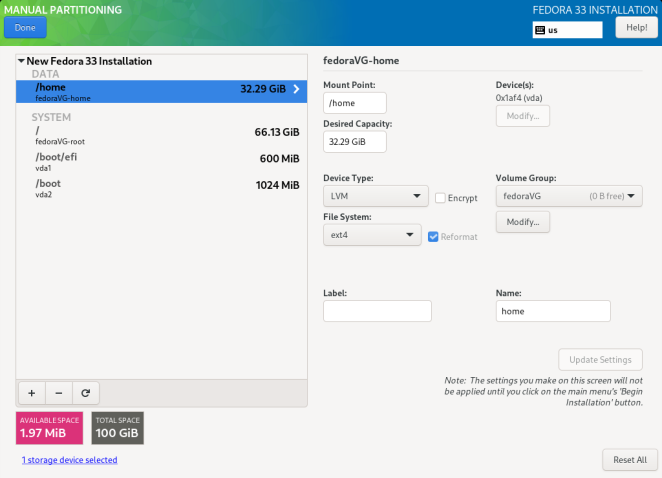Toggle the Encrypt checkbox

440,198
